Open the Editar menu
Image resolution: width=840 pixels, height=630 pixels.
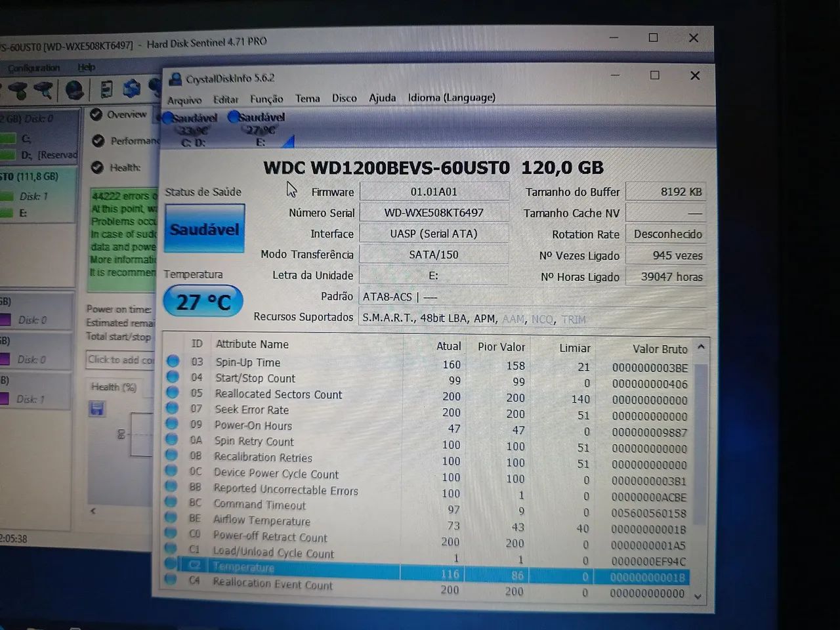(x=225, y=99)
